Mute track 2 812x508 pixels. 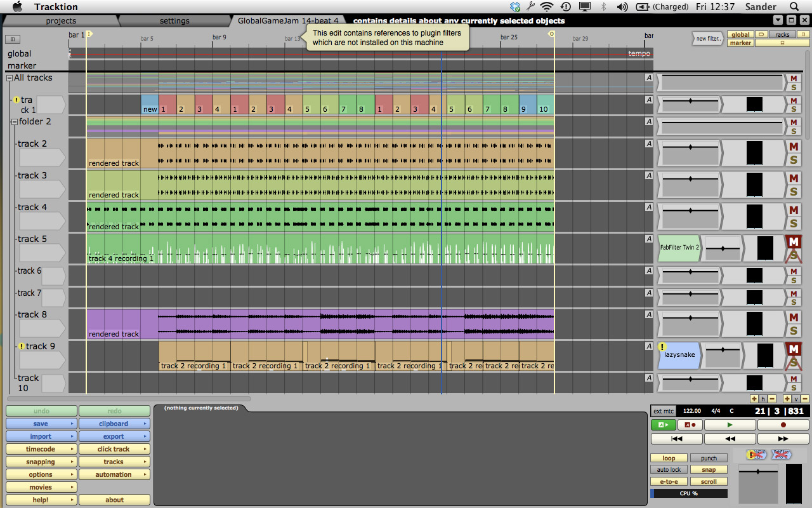pyautogui.click(x=793, y=148)
